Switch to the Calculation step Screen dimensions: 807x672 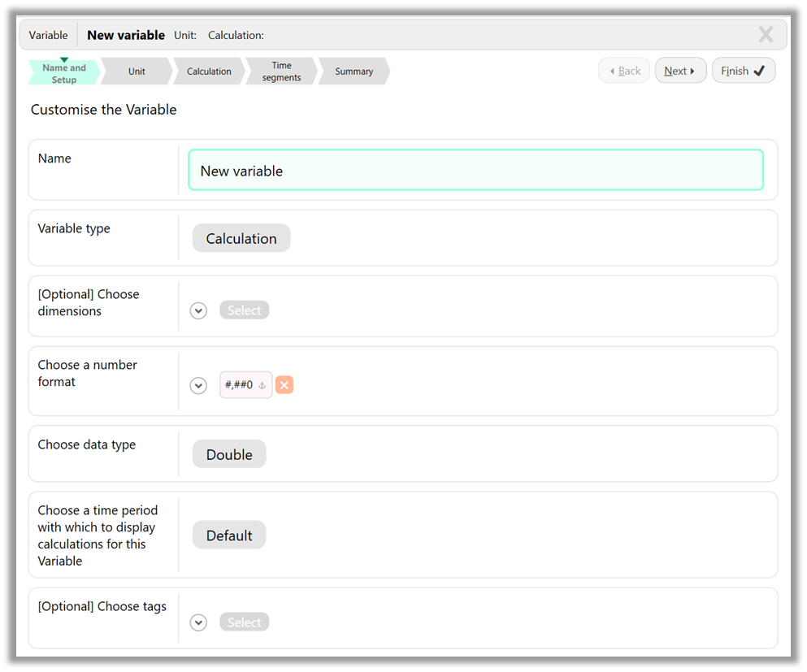click(208, 71)
